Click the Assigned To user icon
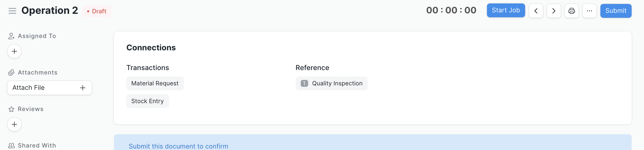Screen dimensions: 644x150 tap(11, 36)
